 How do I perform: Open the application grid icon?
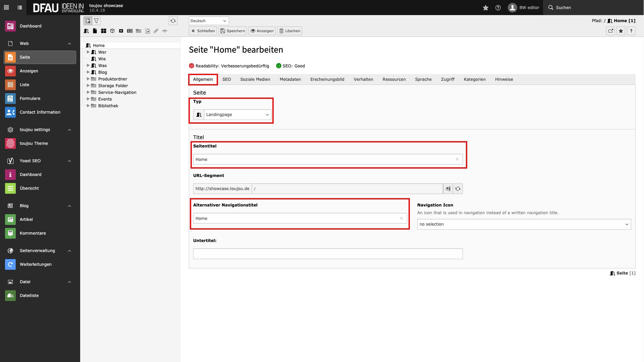[6, 7]
